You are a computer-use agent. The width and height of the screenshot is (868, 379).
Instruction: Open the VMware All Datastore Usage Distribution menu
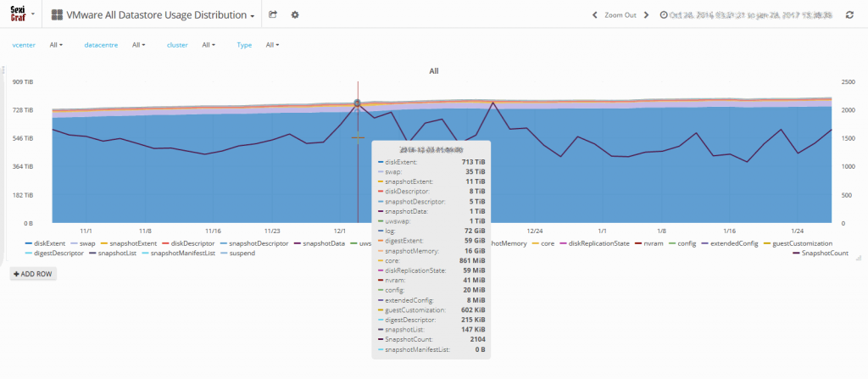point(159,15)
